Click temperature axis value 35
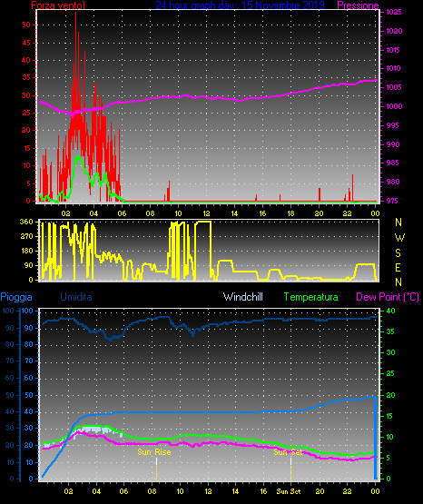Image resolution: width=423 pixels, height=504 pixels. pos(390,331)
